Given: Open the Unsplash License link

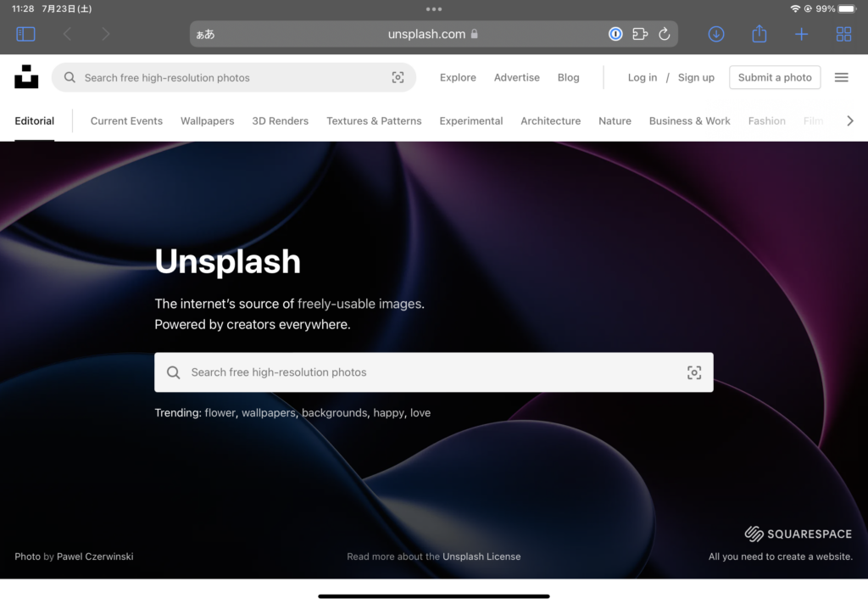Looking at the screenshot, I should pyautogui.click(x=481, y=556).
